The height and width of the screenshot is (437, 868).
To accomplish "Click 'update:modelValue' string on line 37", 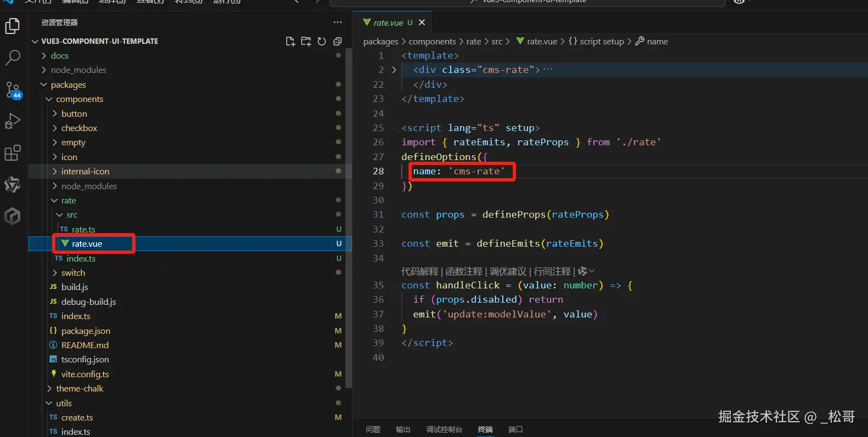I will coord(497,314).
